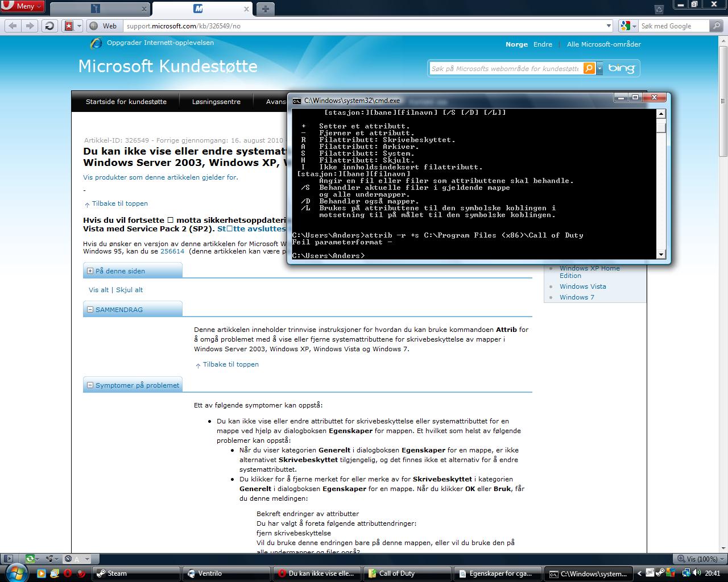Select the Microsoft support browser tab
Image resolution: width=728 pixels, height=582 pixels.
(x=202, y=9)
